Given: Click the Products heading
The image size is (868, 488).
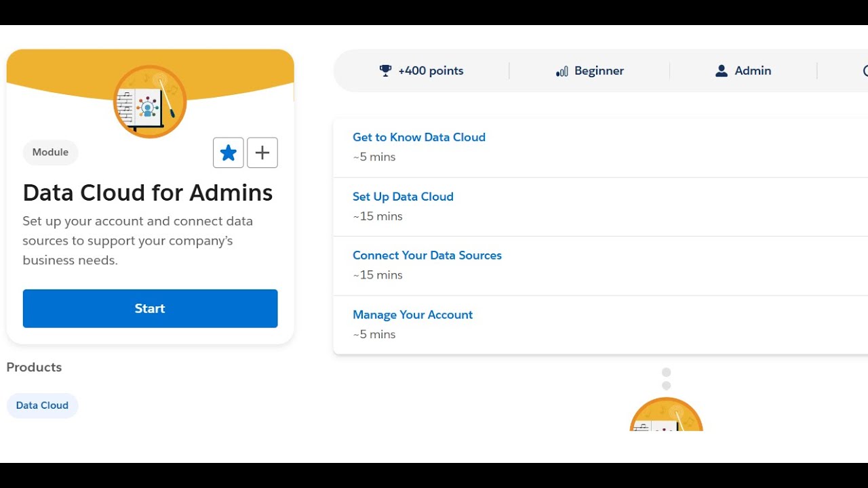Looking at the screenshot, I should point(34,367).
